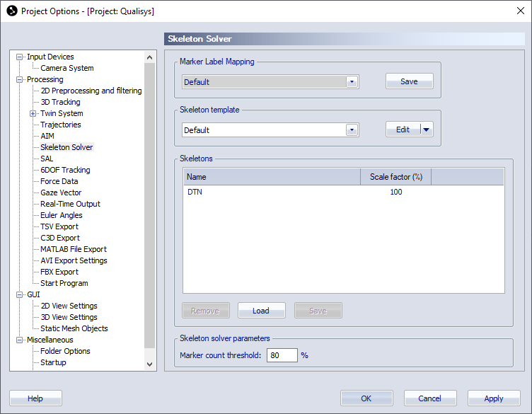Click the Load skeleton button
Screen dimensions: 532x414
[261, 311]
